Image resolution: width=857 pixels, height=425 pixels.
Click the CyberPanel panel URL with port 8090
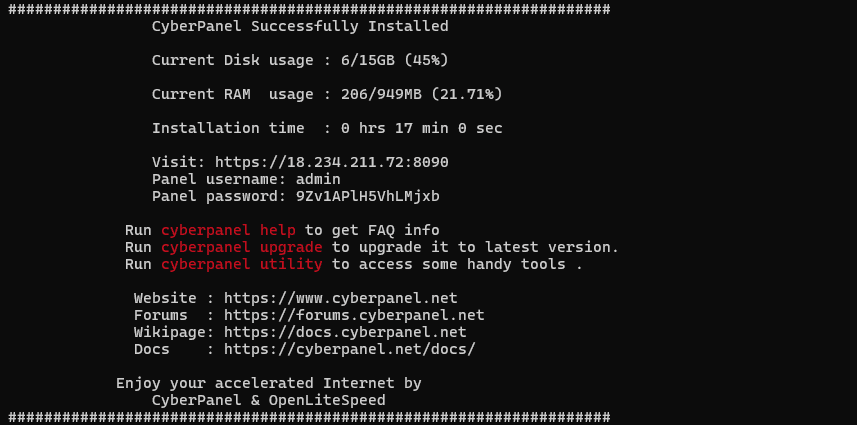(x=331, y=162)
